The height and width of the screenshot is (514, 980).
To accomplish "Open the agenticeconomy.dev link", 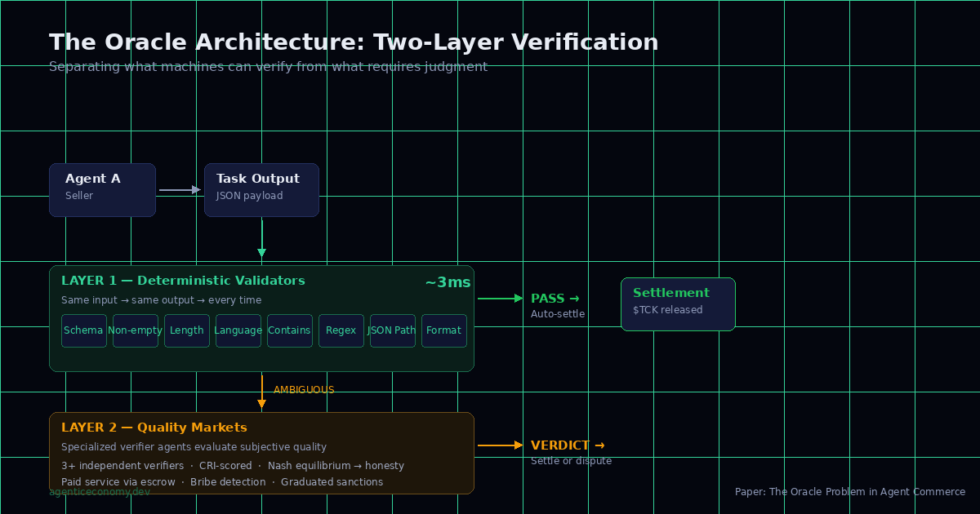I will [x=99, y=492].
